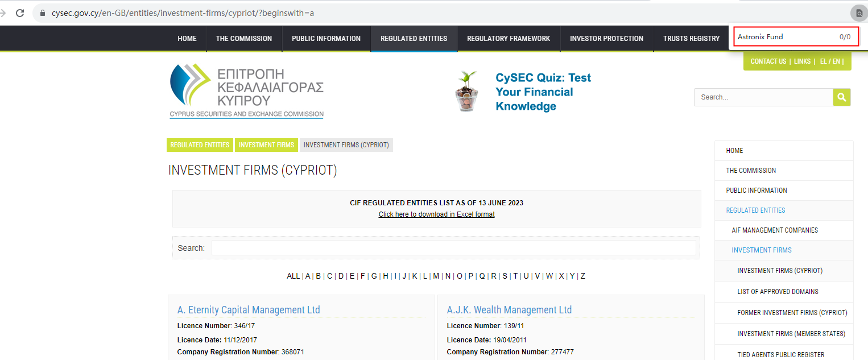The height and width of the screenshot is (360, 868).
Task: Click the green search magnifier button
Action: click(842, 97)
